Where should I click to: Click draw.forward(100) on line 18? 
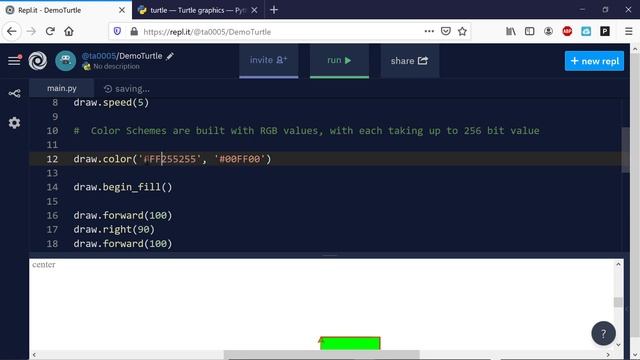[123, 244]
